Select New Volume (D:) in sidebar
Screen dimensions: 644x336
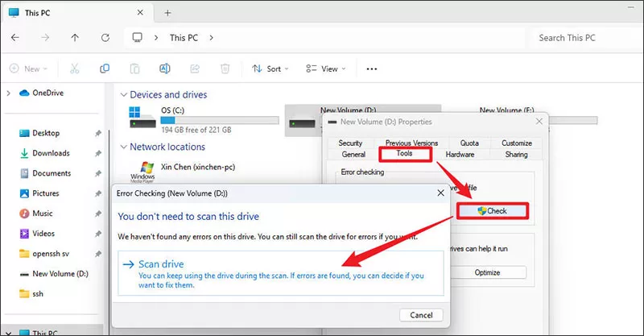(54, 273)
